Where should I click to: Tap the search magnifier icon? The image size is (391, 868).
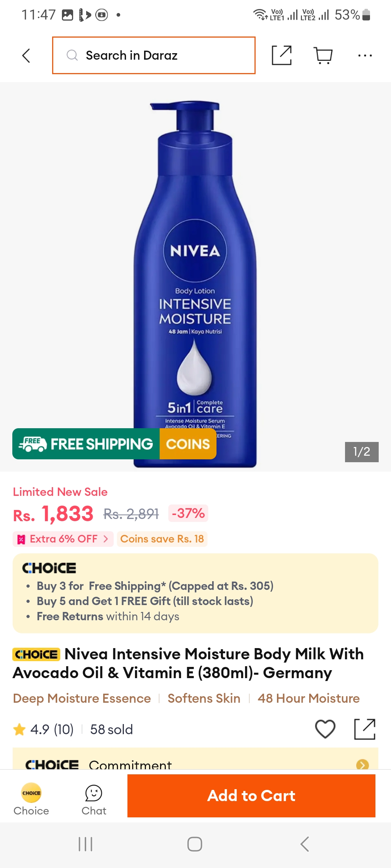pyautogui.click(x=72, y=55)
